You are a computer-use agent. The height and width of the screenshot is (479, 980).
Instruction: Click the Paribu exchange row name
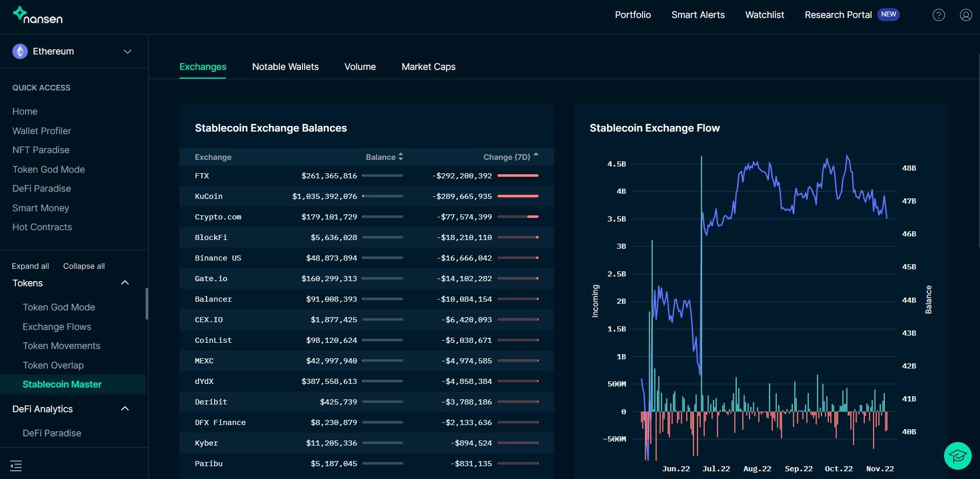(209, 464)
